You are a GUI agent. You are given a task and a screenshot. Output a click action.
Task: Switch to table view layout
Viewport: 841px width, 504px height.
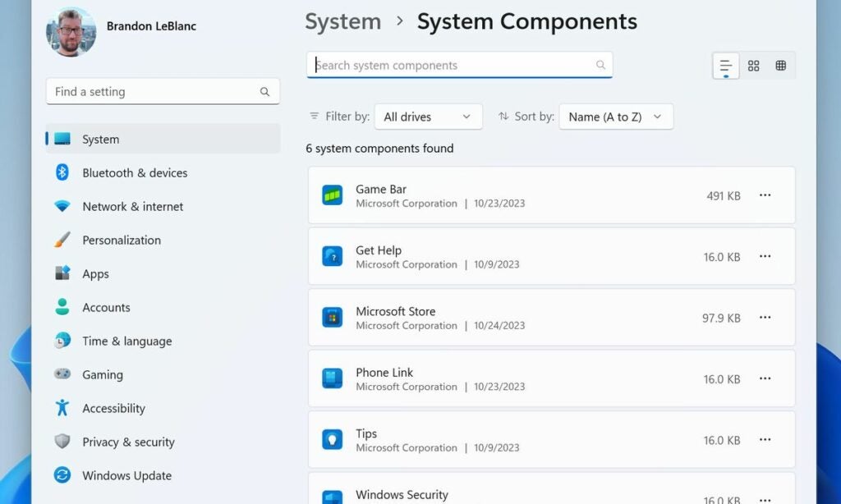coord(781,66)
